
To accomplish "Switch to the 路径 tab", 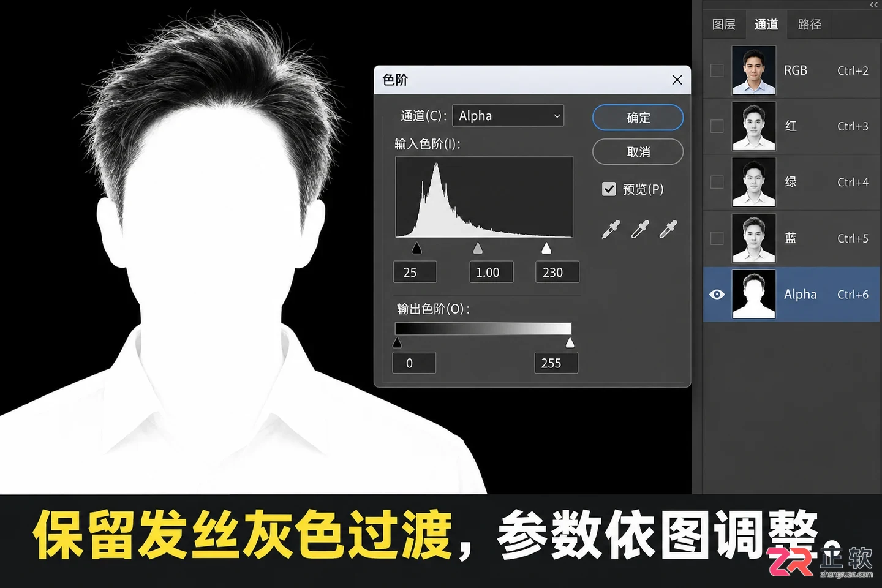I will pos(810,24).
